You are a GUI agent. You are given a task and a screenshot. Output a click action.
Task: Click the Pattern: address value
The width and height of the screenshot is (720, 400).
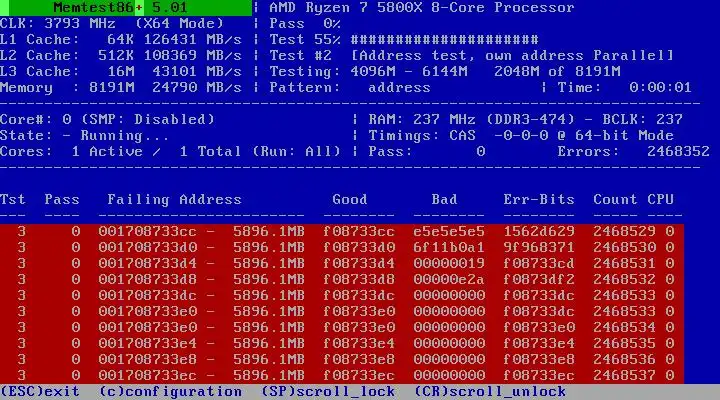pyautogui.click(x=399, y=88)
